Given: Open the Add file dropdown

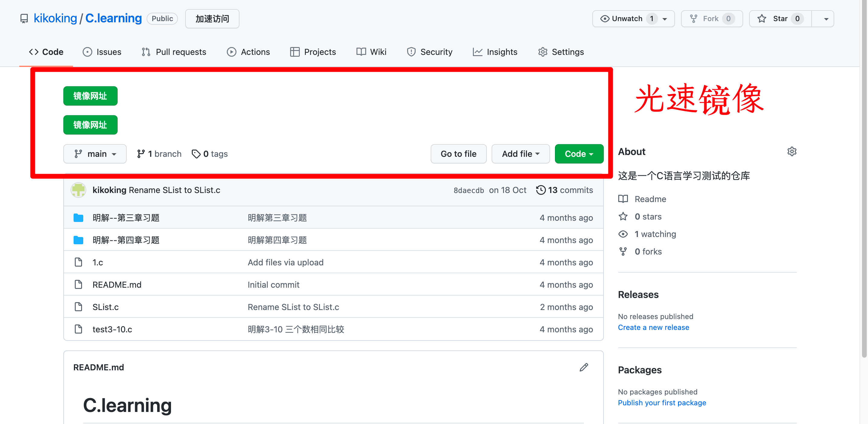Looking at the screenshot, I should [520, 154].
